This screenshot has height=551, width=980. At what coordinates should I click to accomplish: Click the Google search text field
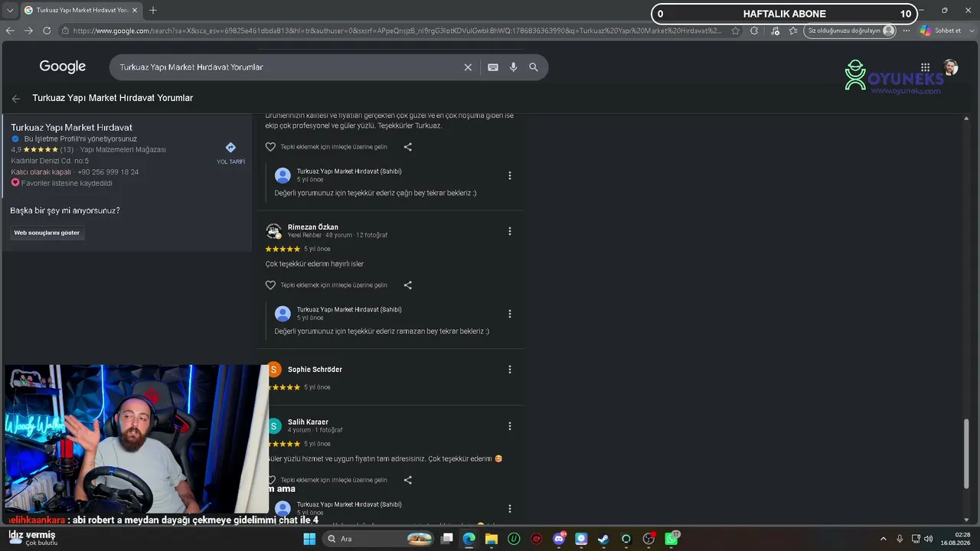click(x=287, y=67)
